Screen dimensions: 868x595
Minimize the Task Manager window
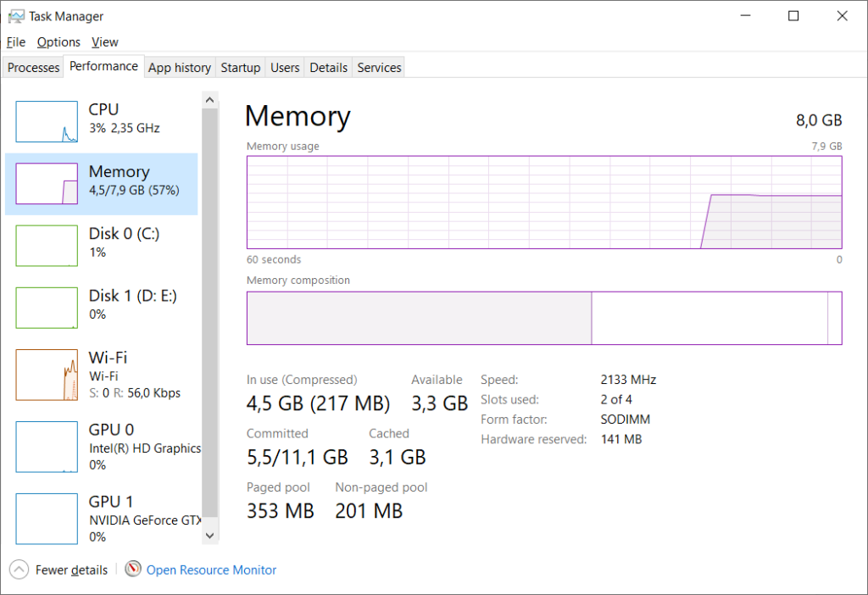[x=745, y=16]
